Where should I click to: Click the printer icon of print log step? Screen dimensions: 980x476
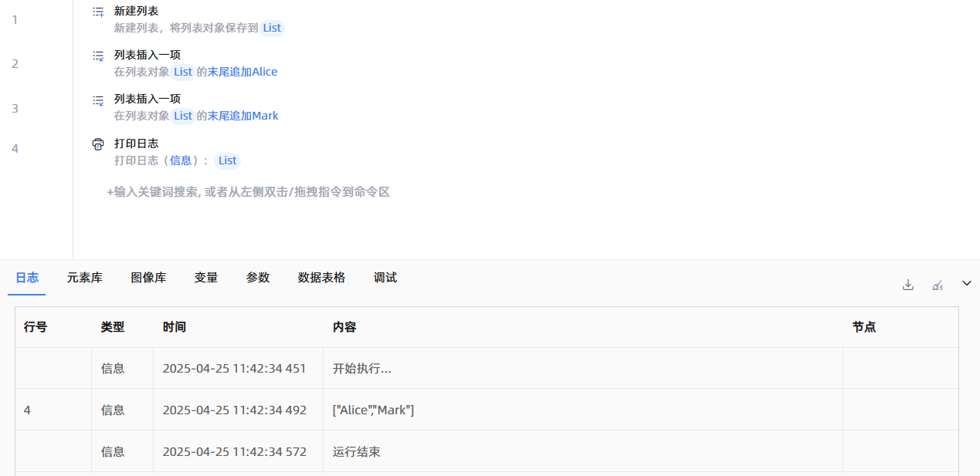tap(98, 143)
